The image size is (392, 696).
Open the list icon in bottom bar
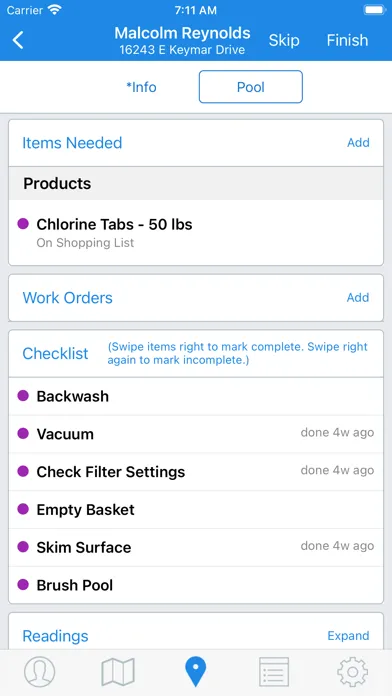[x=274, y=672]
